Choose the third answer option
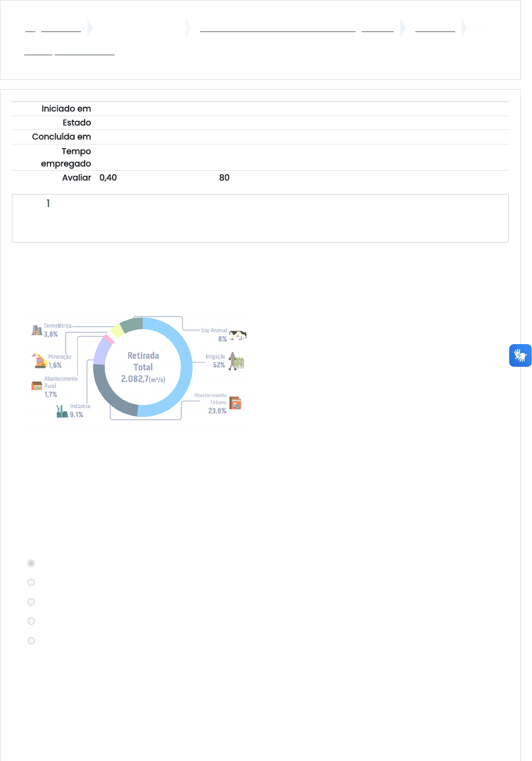 coord(31,602)
